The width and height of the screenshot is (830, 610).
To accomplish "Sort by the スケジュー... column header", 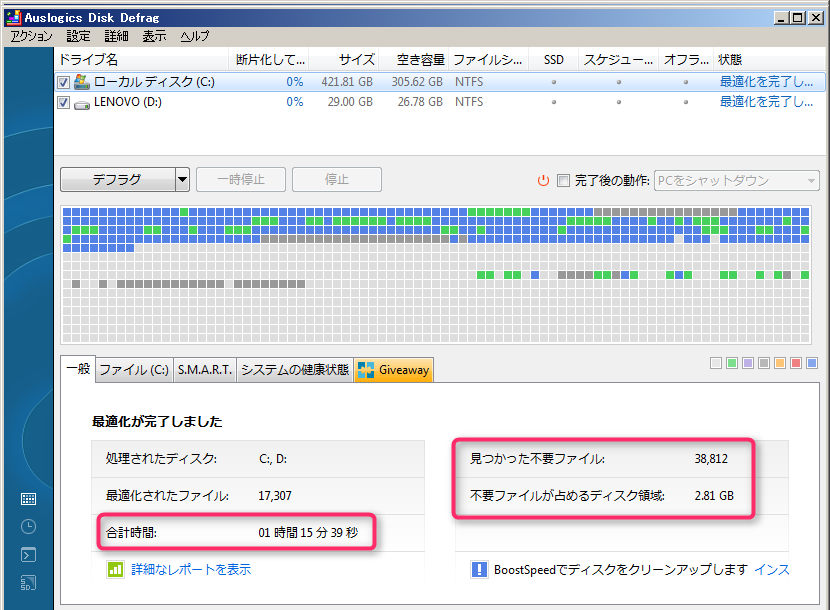I will point(618,60).
